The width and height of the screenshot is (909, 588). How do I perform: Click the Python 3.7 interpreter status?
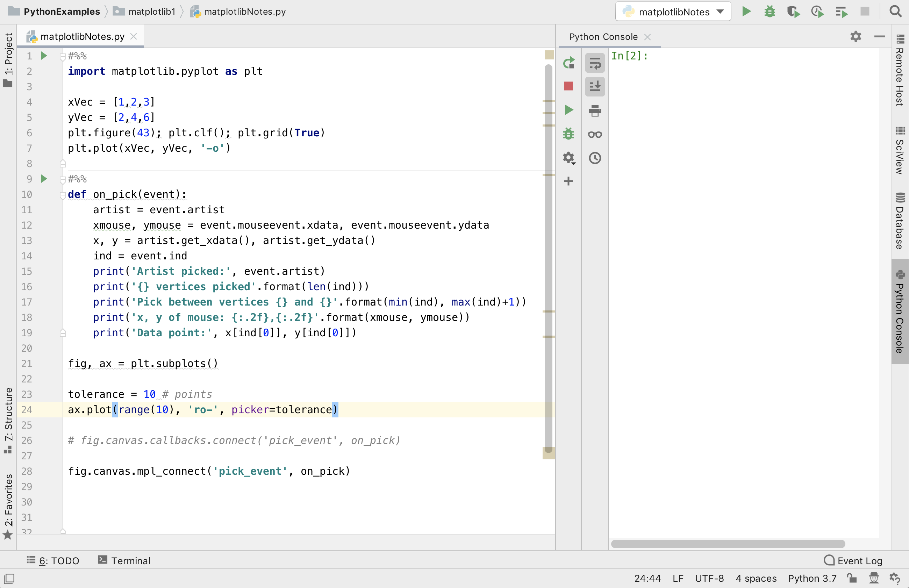click(812, 579)
